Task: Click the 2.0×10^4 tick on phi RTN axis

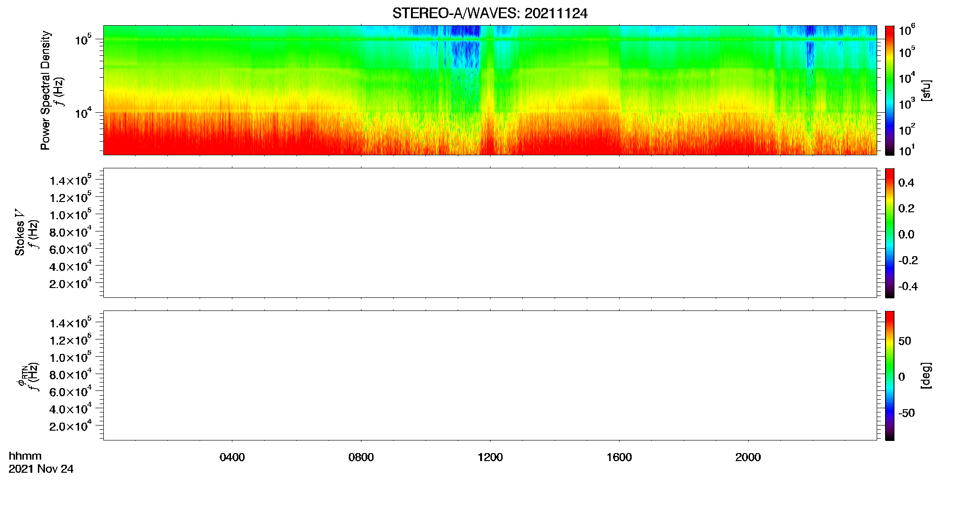Action: click(71, 426)
